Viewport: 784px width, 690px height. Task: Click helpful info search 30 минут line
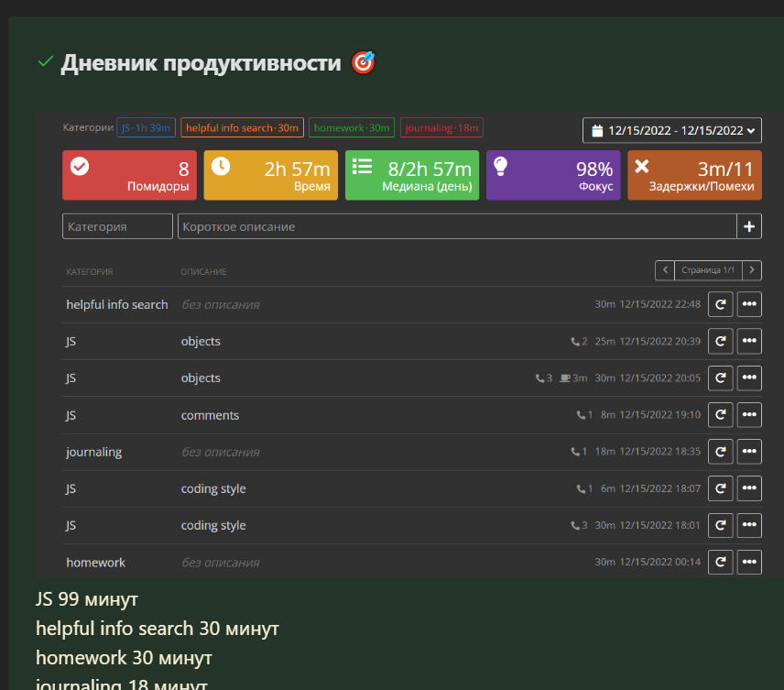click(158, 629)
